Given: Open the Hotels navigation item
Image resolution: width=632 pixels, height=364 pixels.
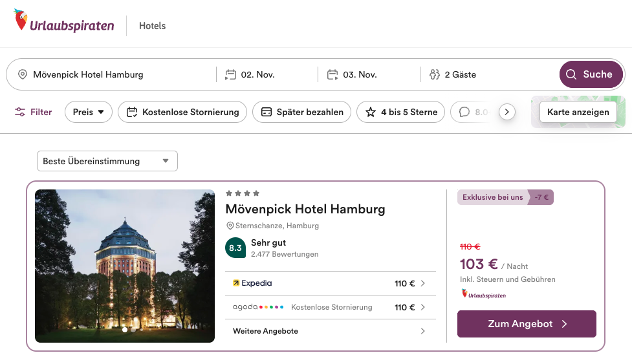Looking at the screenshot, I should tap(153, 26).
